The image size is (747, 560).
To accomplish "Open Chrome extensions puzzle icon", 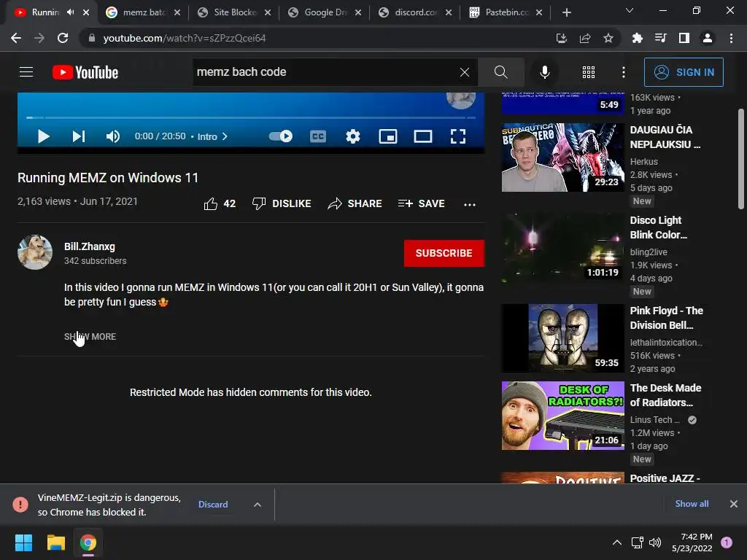I will click(637, 38).
